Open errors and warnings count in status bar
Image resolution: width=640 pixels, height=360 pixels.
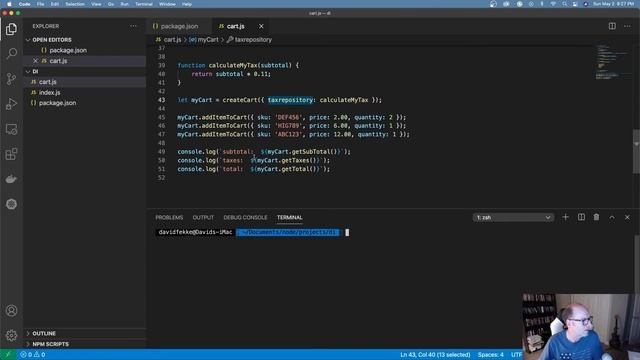pos(33,355)
